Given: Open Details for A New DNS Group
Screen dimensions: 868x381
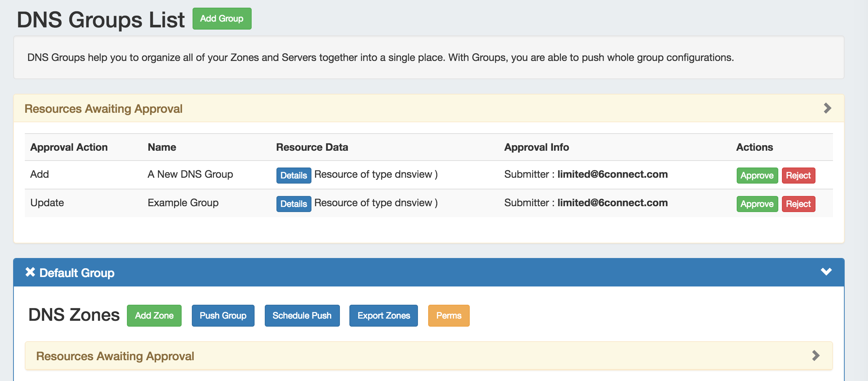Looking at the screenshot, I should point(294,176).
